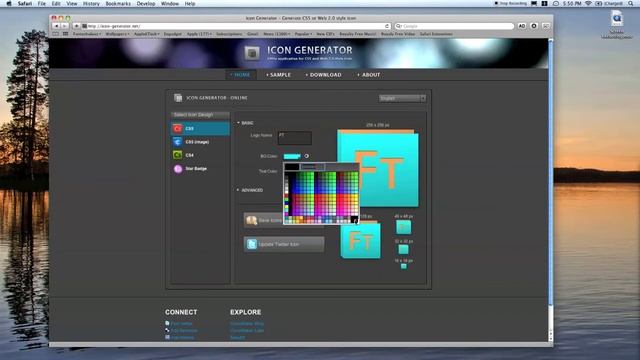Open the ABOUT tab
Screen dimensions: 640x360
pyautogui.click(x=369, y=75)
